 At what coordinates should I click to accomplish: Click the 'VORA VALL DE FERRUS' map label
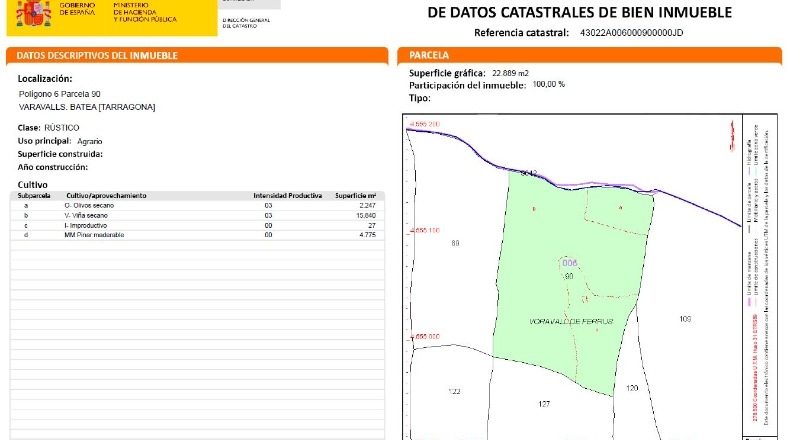[571, 322]
